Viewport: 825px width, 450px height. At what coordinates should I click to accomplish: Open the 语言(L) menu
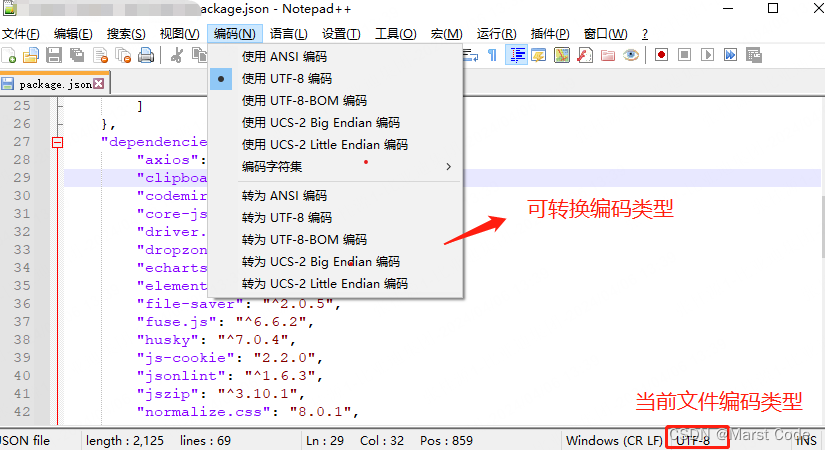[288, 34]
